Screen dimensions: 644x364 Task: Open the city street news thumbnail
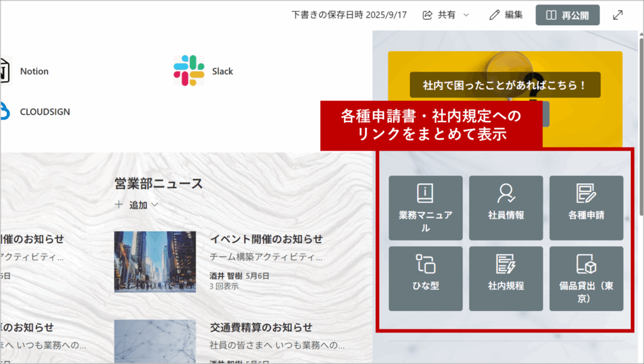coord(155,262)
